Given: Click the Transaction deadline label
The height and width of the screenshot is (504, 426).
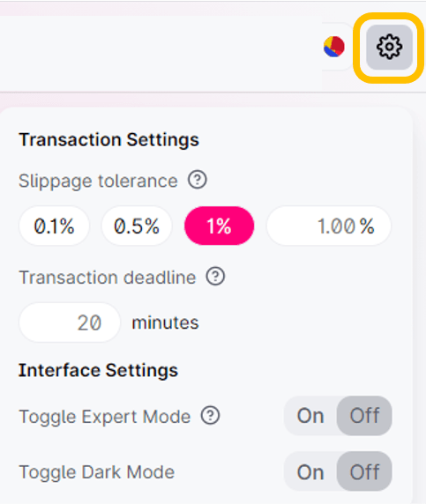Looking at the screenshot, I should (107, 277).
